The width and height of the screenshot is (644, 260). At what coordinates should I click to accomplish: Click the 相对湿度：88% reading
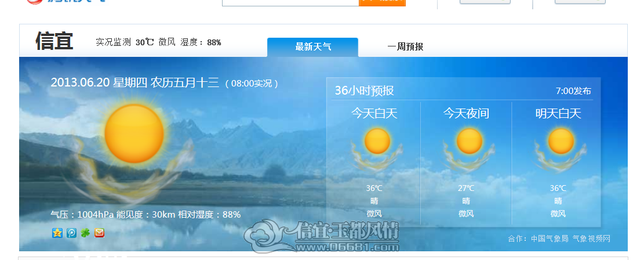click(209, 215)
